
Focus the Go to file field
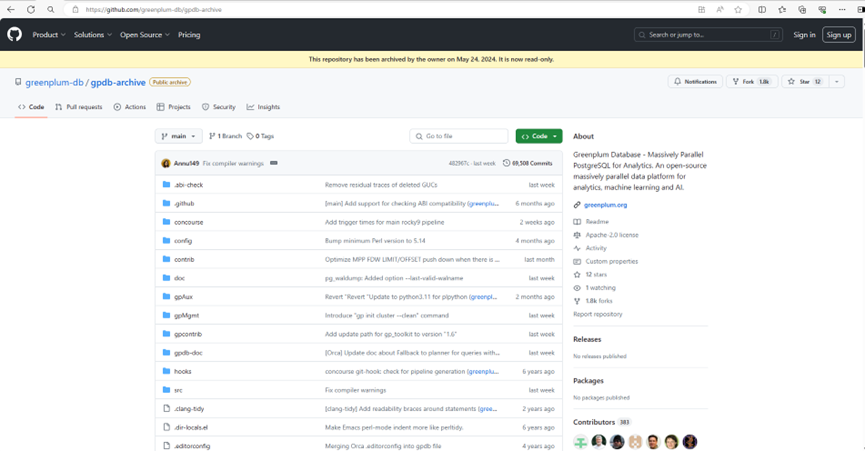click(x=458, y=136)
